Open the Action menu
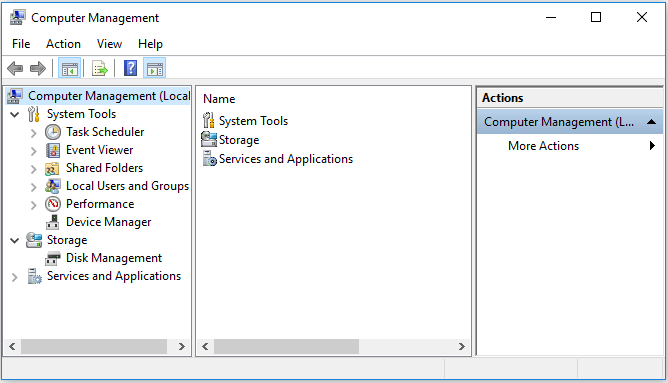668x383 pixels. click(x=63, y=44)
